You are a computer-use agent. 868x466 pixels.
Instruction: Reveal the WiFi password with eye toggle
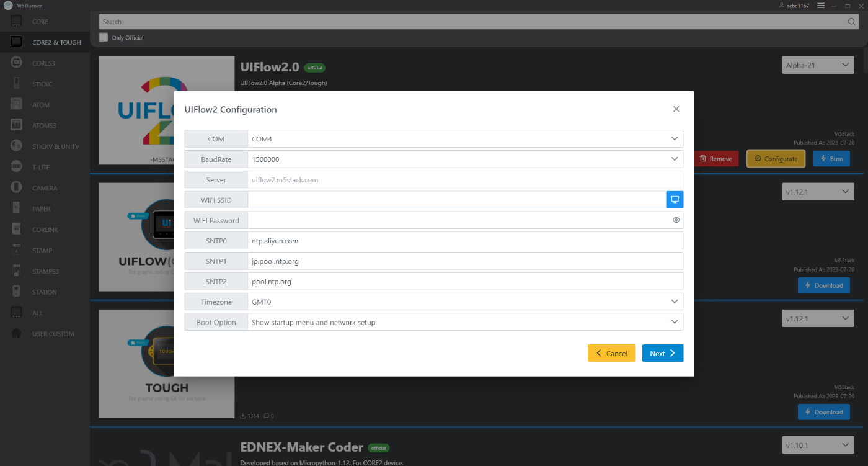(x=675, y=220)
